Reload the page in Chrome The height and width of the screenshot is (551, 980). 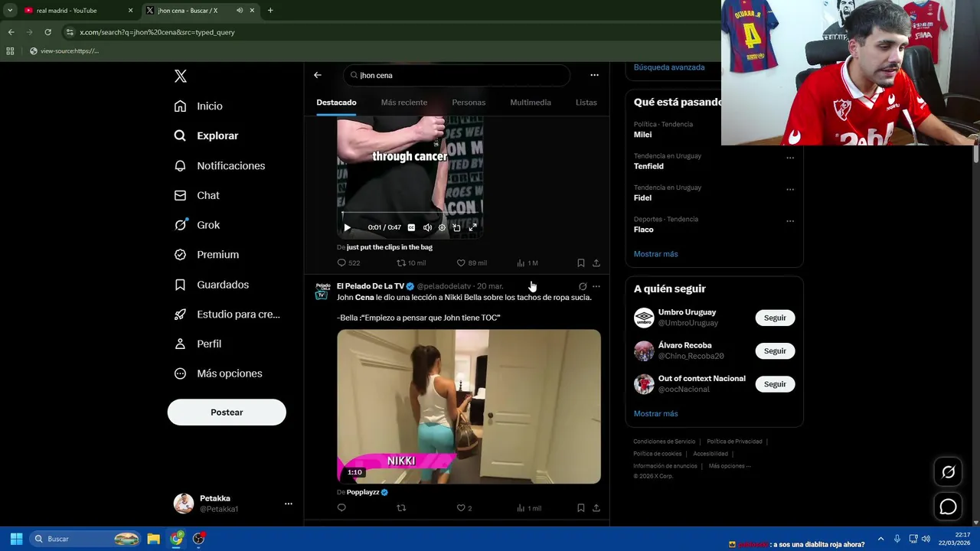coord(47,32)
